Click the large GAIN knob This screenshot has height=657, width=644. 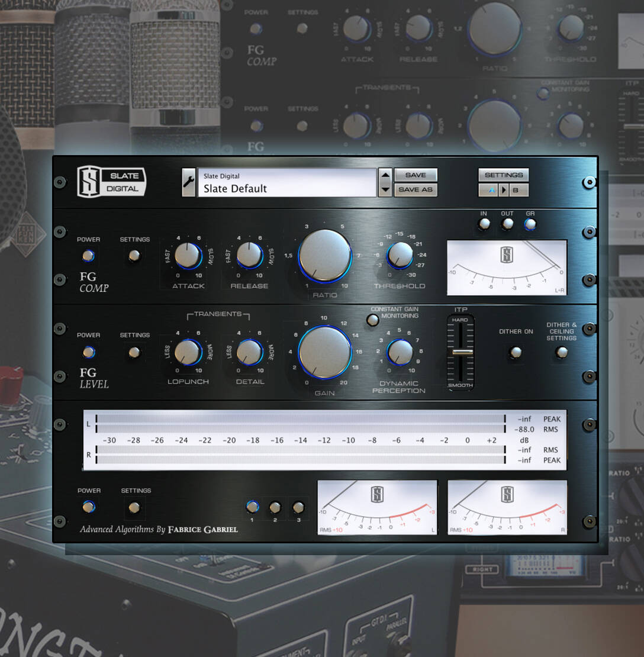point(325,352)
